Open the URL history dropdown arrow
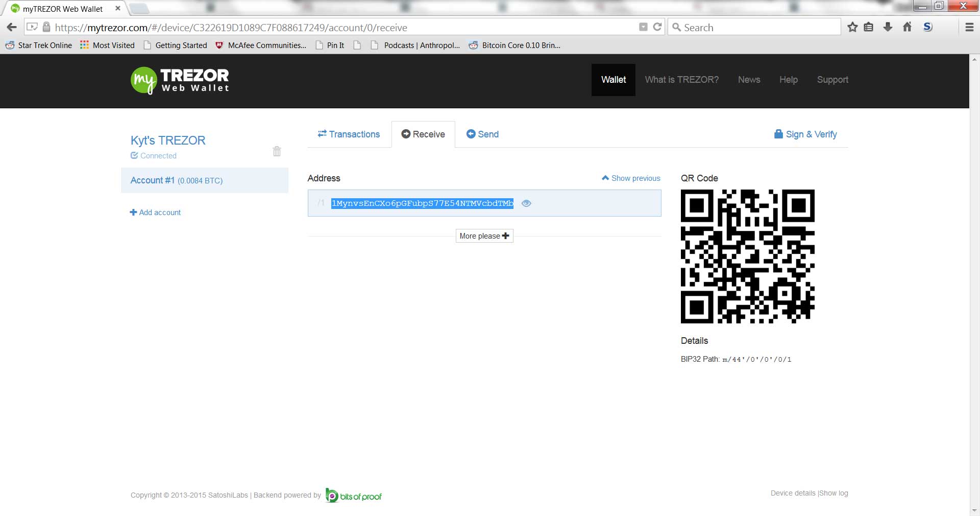The height and width of the screenshot is (516, 980). click(643, 27)
